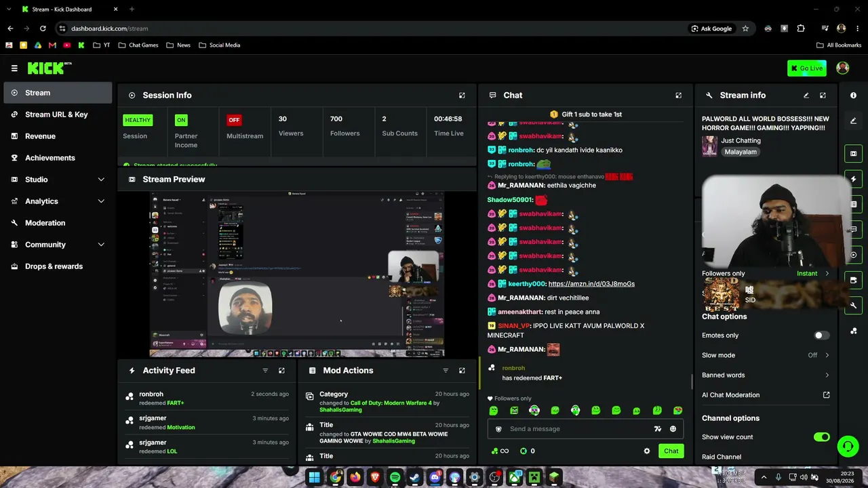
Task: Expand the Stream info panel
Action: click(823, 96)
